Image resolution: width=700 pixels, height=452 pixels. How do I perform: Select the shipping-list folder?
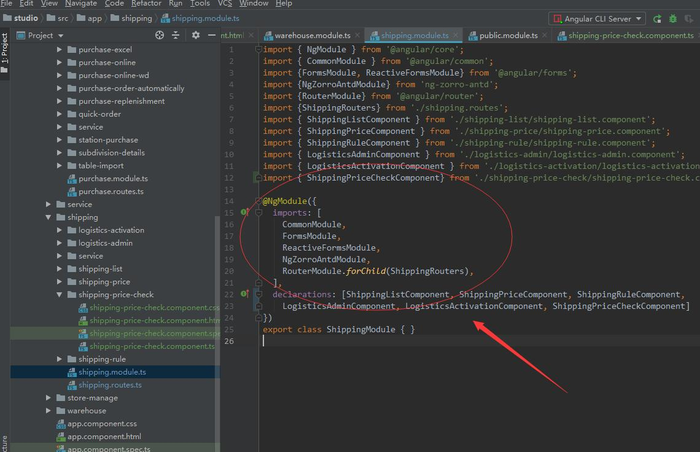point(100,268)
